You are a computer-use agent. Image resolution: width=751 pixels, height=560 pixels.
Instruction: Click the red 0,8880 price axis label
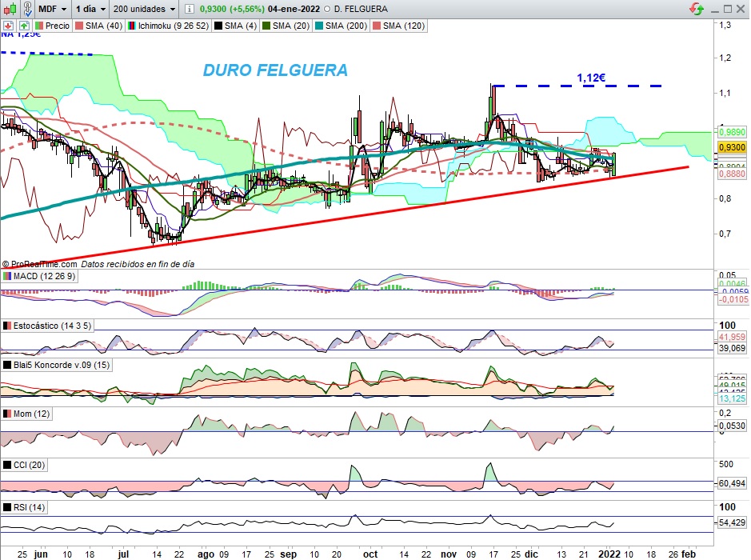coord(733,174)
